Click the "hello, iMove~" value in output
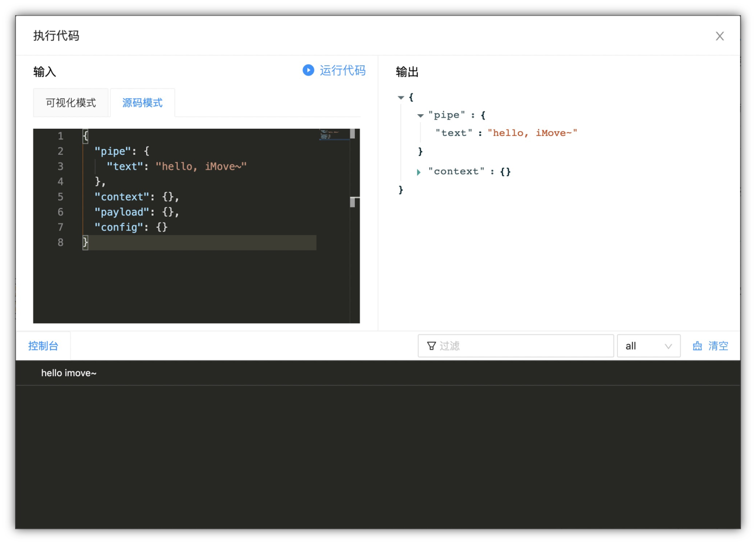This screenshot has width=756, height=544. [532, 133]
